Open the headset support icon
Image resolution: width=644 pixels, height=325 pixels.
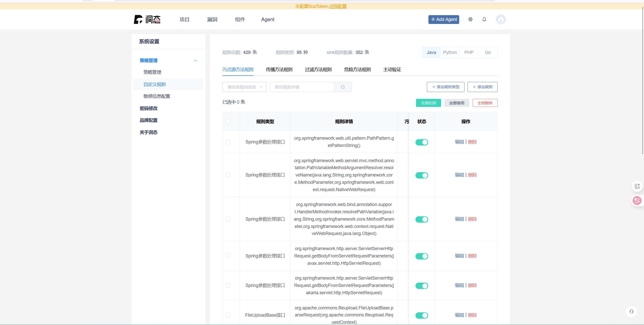coord(631,311)
